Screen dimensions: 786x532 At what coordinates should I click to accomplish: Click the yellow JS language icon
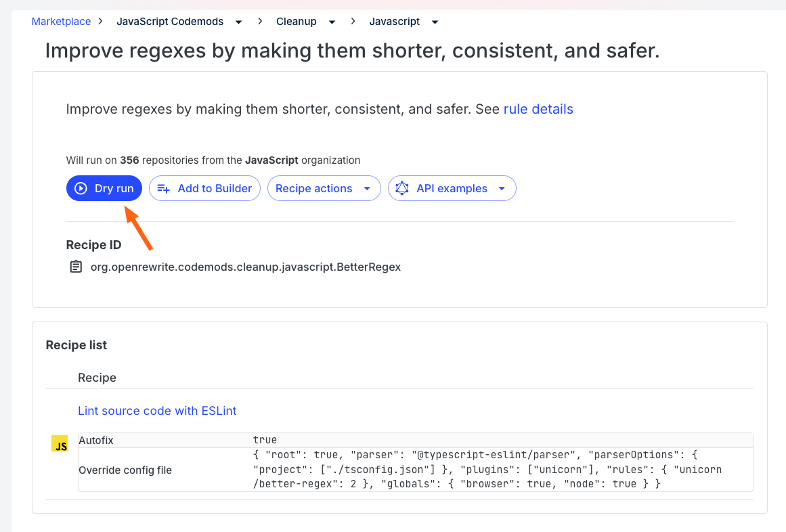(x=60, y=444)
